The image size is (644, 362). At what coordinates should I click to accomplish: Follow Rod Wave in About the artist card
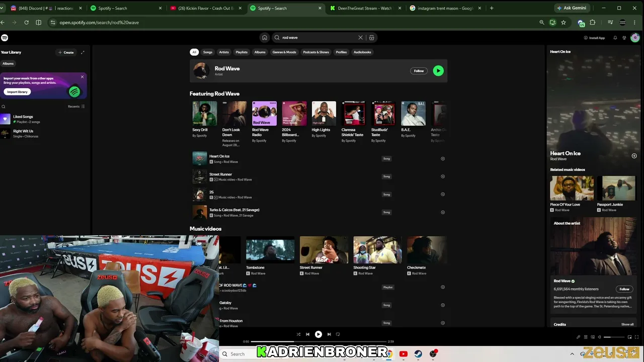point(624,289)
